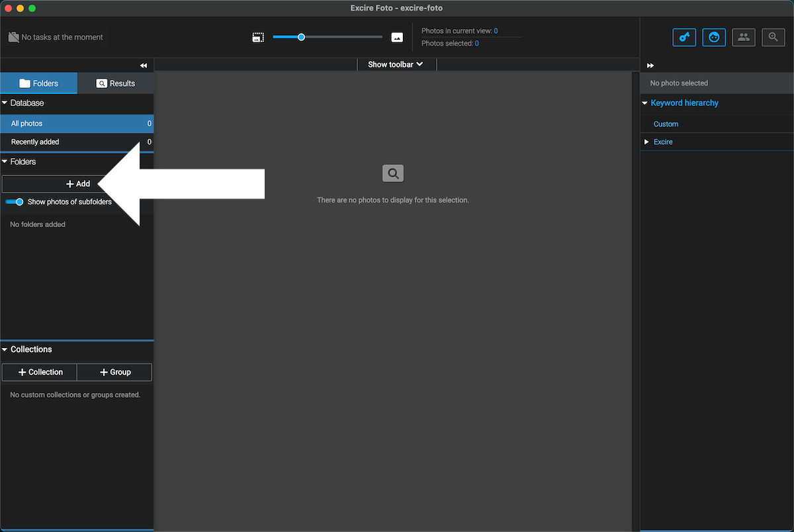Click the green fullscreen window button
The image size is (794, 532).
32,8
